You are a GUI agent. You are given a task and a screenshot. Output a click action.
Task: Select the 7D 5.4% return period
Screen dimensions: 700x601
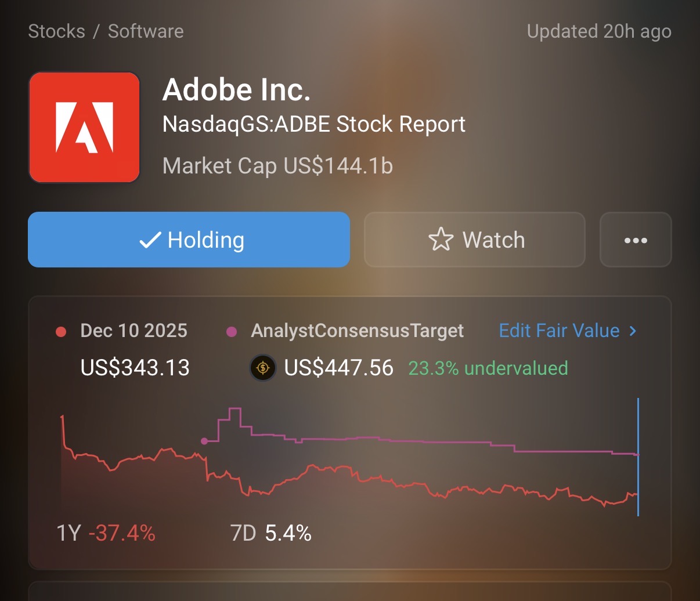point(270,533)
